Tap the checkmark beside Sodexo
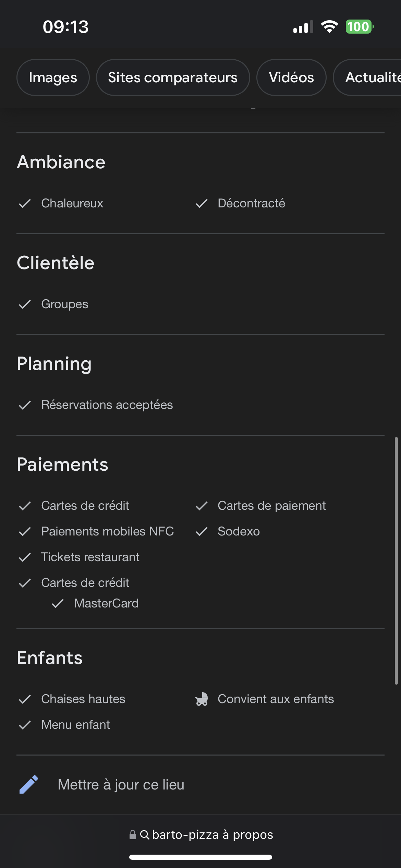Viewport: 401px width, 868px height. (202, 531)
